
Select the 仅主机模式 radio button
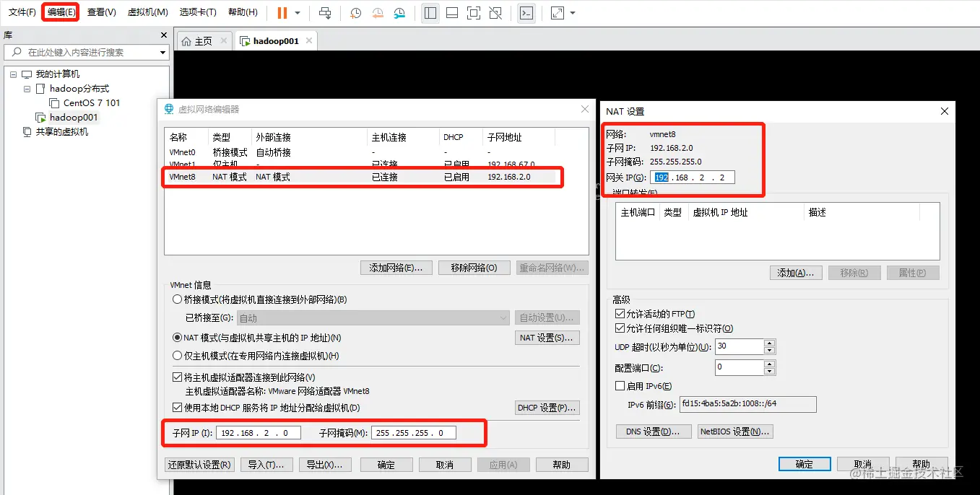(x=178, y=356)
